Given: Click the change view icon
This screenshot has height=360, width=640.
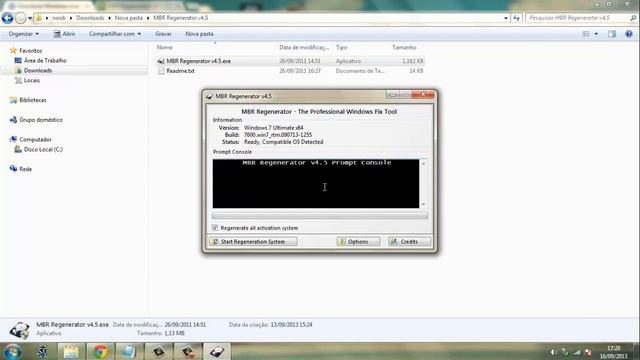Looking at the screenshot, I should click(x=586, y=34).
